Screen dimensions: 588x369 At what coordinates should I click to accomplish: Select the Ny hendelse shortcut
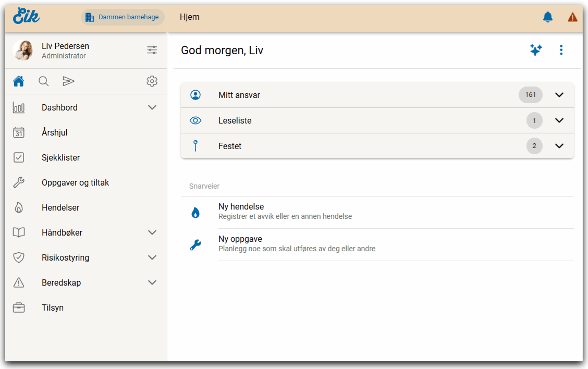pyautogui.click(x=241, y=211)
